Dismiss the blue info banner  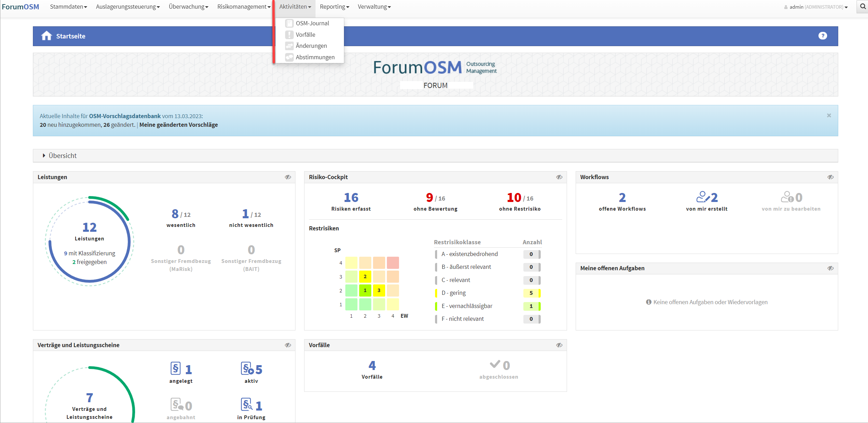pyautogui.click(x=829, y=115)
